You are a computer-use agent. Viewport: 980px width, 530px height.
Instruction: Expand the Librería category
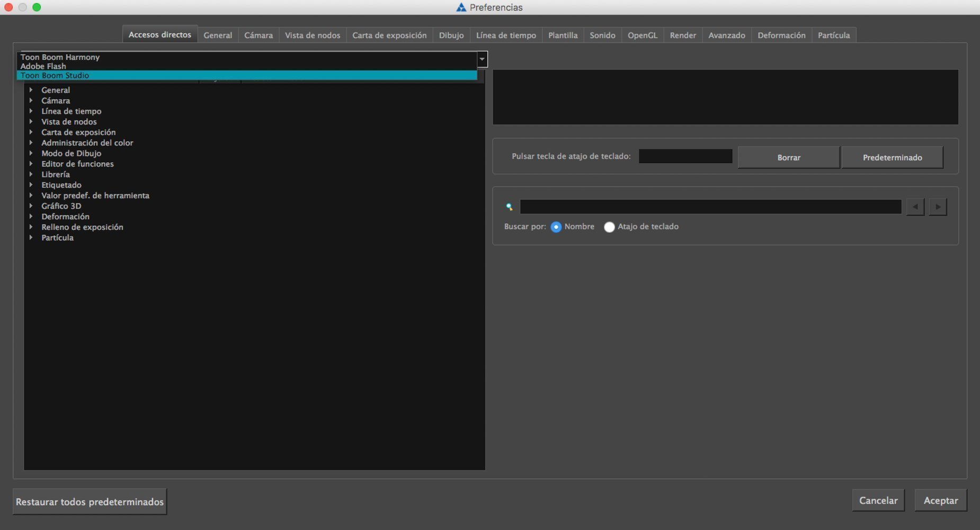click(x=31, y=174)
